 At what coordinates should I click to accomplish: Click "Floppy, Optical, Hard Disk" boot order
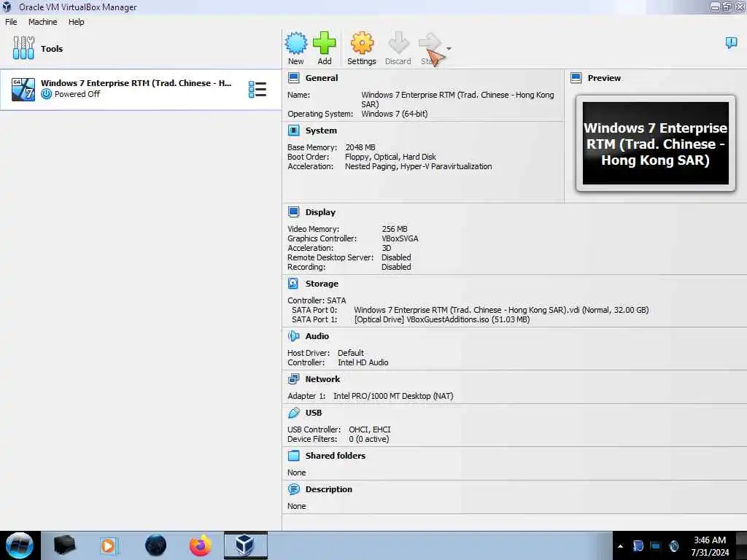coord(390,157)
